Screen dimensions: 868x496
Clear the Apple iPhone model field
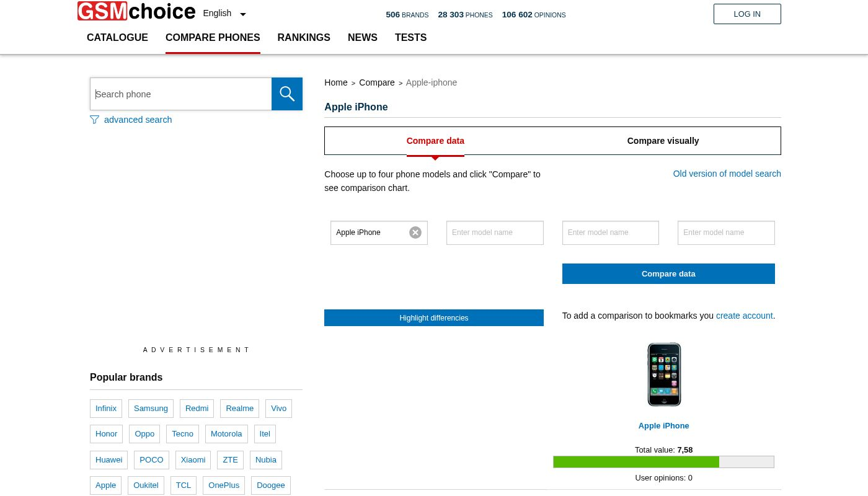(x=415, y=232)
